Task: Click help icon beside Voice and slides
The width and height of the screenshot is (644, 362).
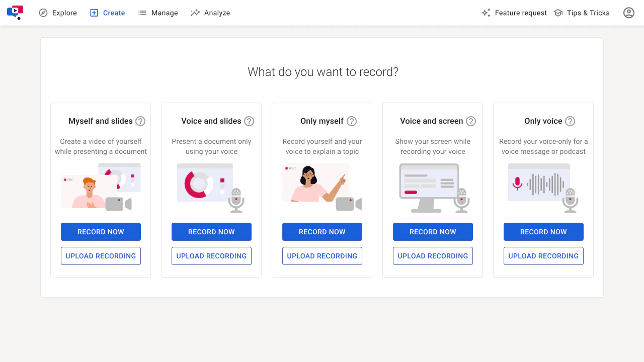Action: click(249, 121)
